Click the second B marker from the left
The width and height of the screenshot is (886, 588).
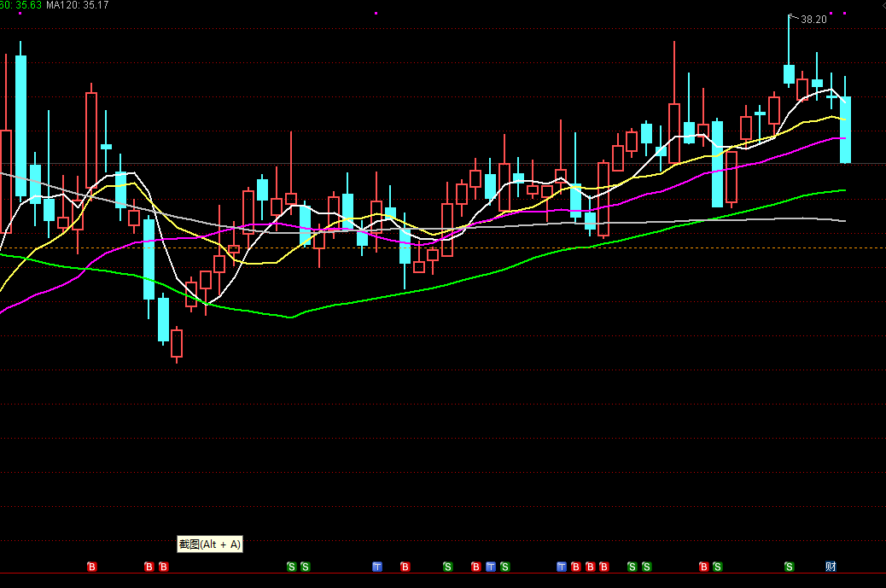point(149,567)
